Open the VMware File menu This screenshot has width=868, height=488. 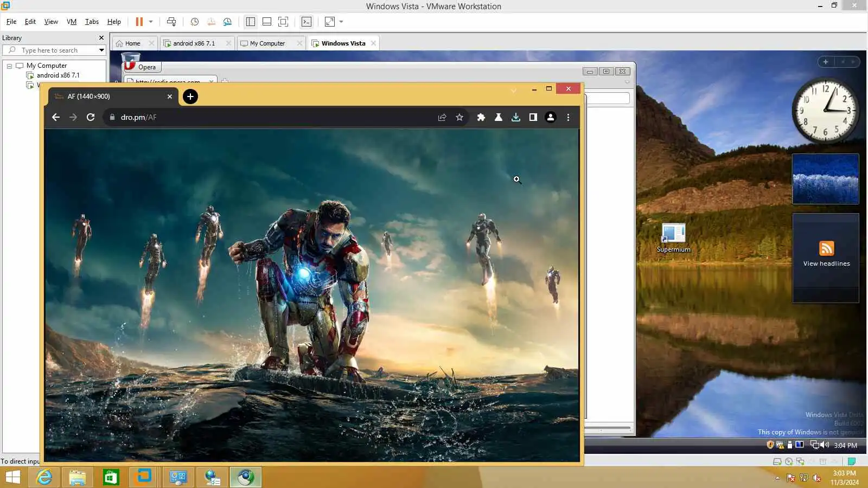pyautogui.click(x=11, y=22)
